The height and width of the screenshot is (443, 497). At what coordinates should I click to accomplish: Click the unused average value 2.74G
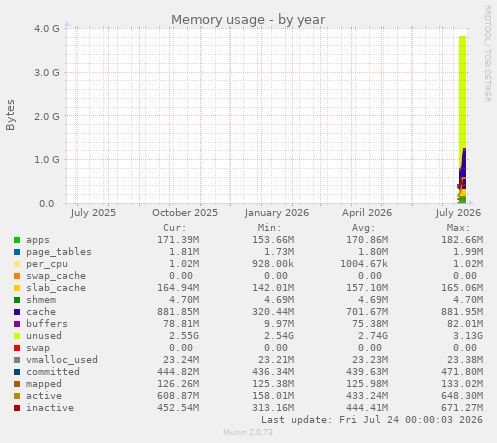pyautogui.click(x=373, y=336)
